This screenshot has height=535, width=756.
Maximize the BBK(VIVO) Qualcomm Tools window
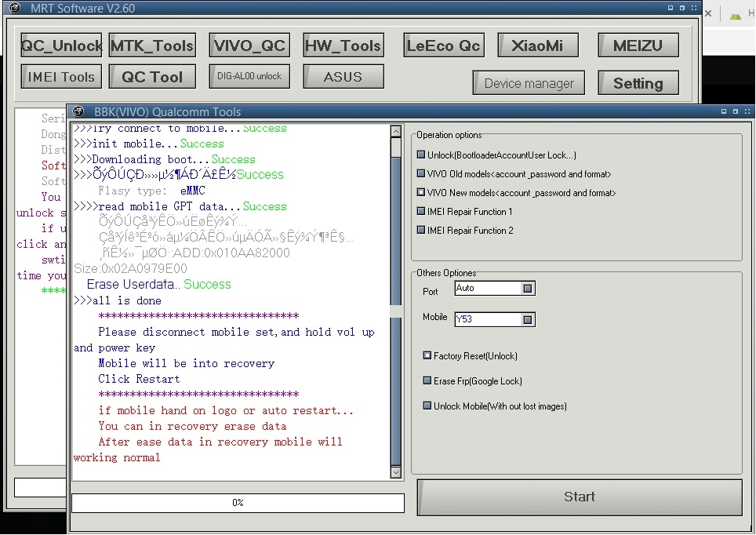pyautogui.click(x=736, y=111)
